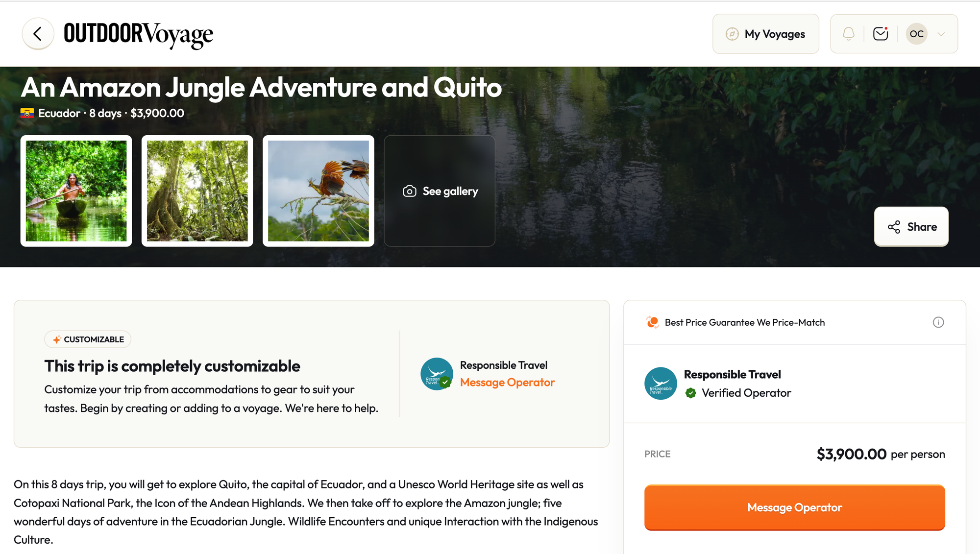
Task: Click the Ecuador flag icon
Action: 27,113
